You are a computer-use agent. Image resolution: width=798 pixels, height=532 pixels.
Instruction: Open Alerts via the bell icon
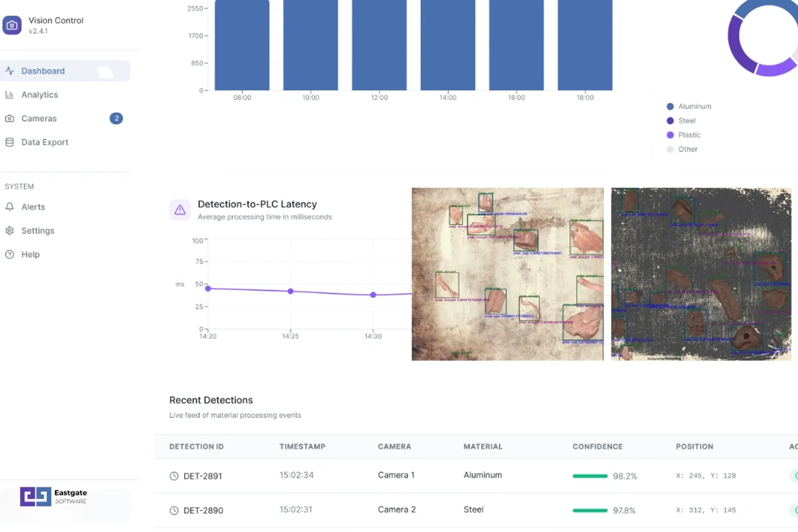pyautogui.click(x=9, y=207)
